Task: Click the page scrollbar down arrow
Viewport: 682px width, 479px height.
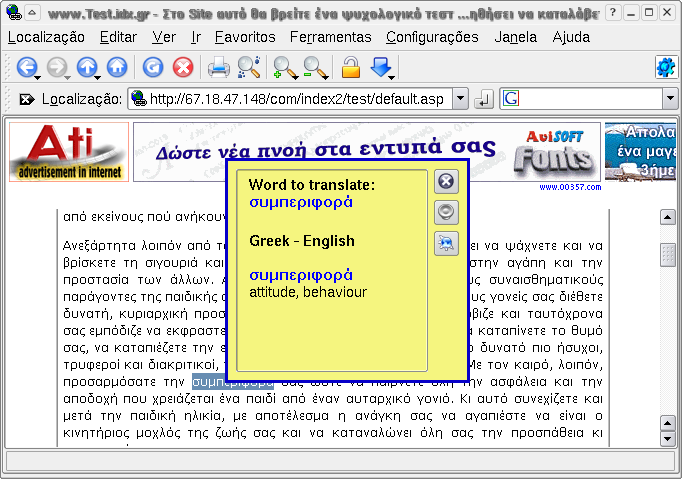Action: coord(668,437)
